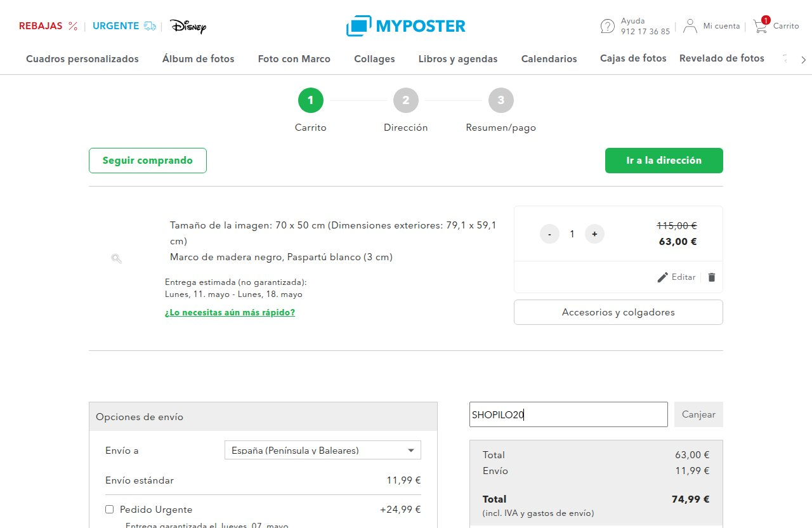
Task: Click the Opciones de envío header
Action: [263, 417]
